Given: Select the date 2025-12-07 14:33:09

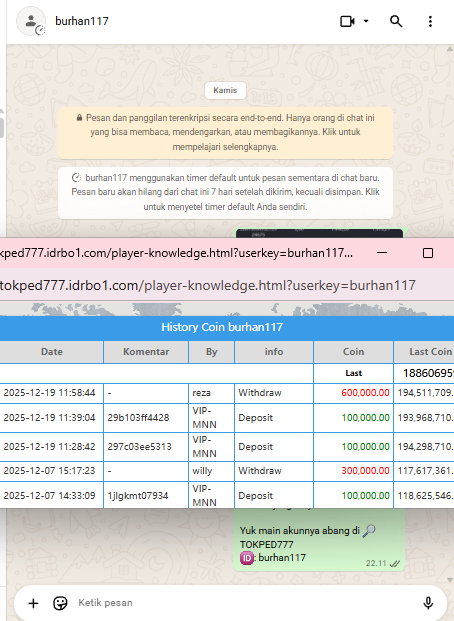Looking at the screenshot, I should [x=50, y=496].
